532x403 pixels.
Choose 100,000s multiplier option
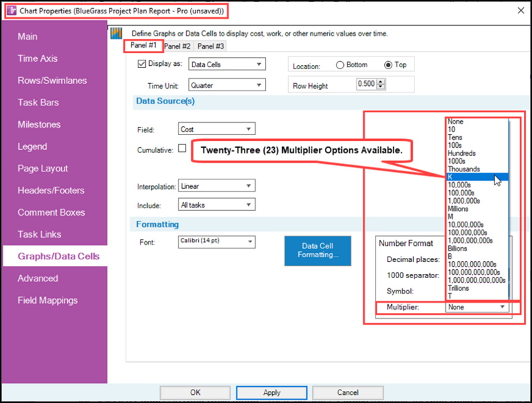(477, 193)
